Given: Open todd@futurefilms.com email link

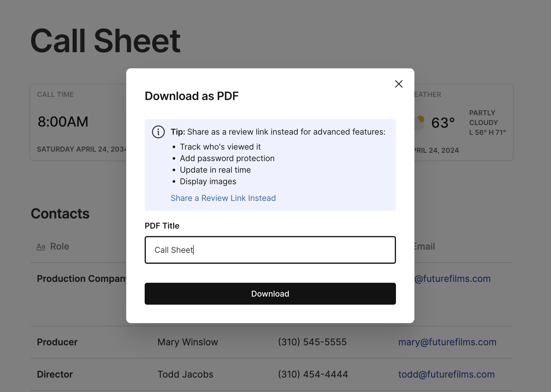Looking at the screenshot, I should (446, 374).
